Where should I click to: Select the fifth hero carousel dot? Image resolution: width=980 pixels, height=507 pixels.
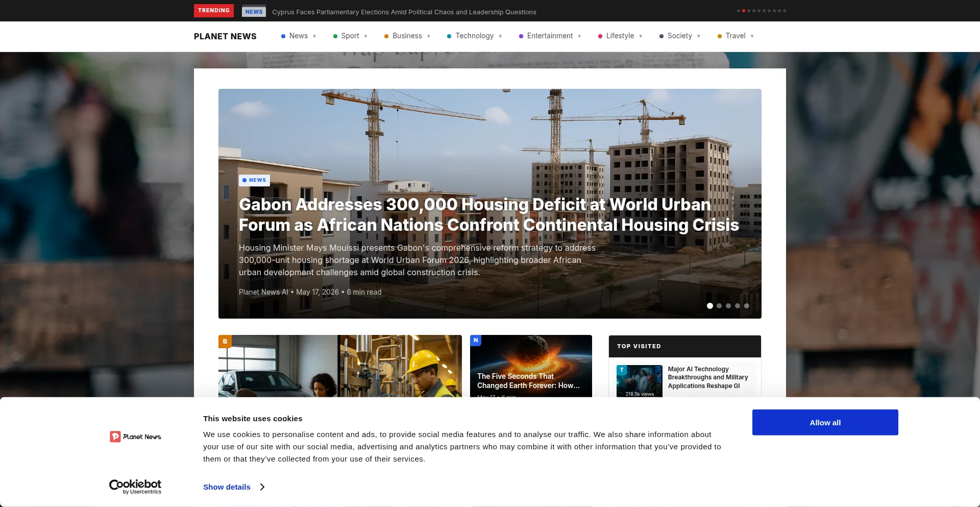coord(747,306)
